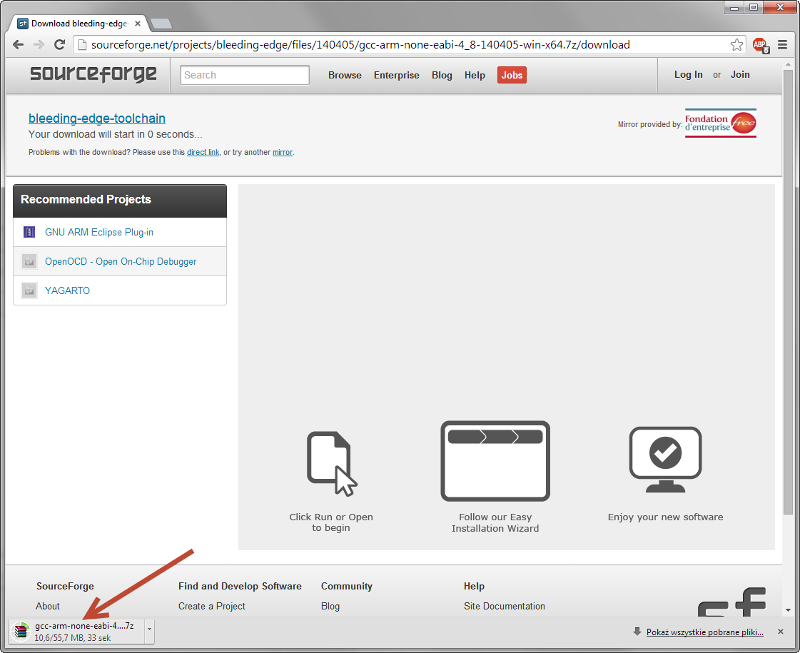Click the browser address bar URL
Screen dimensions: 800x653
click(x=360, y=45)
